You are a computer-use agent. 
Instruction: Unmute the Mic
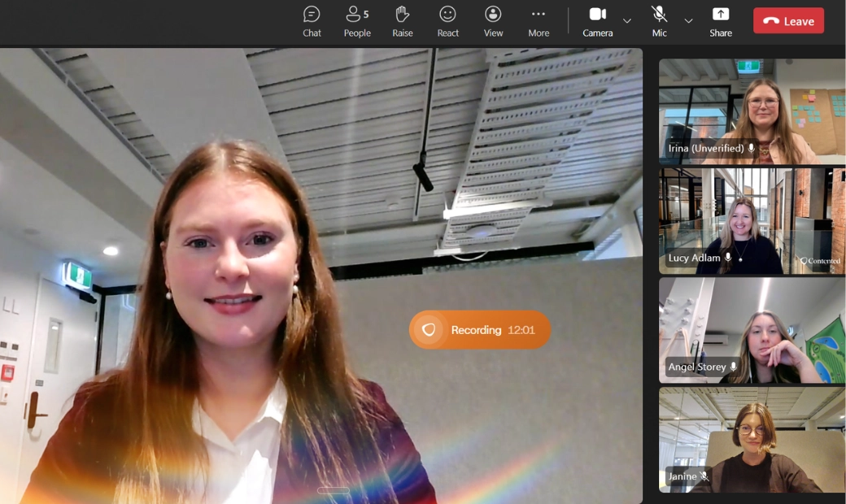[x=659, y=22]
